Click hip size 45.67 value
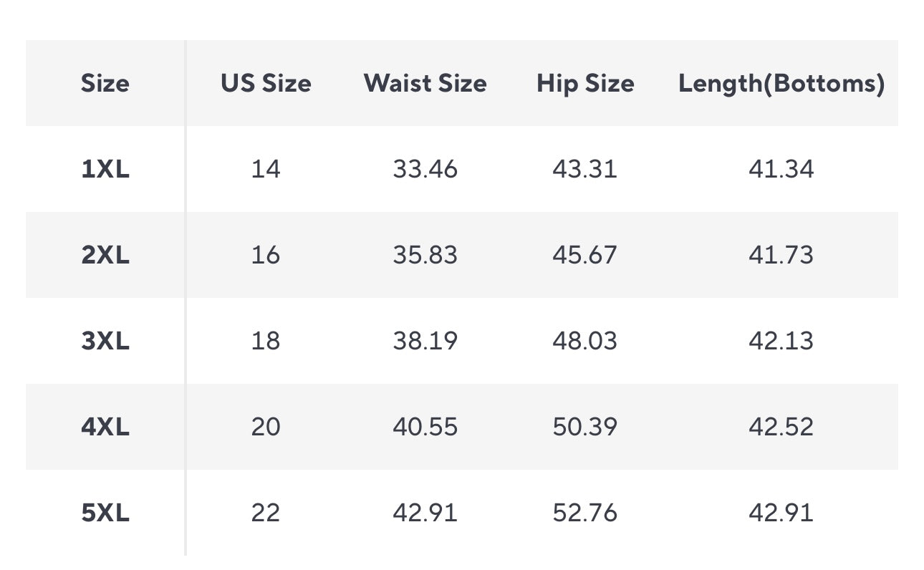The image size is (924, 570). (584, 256)
